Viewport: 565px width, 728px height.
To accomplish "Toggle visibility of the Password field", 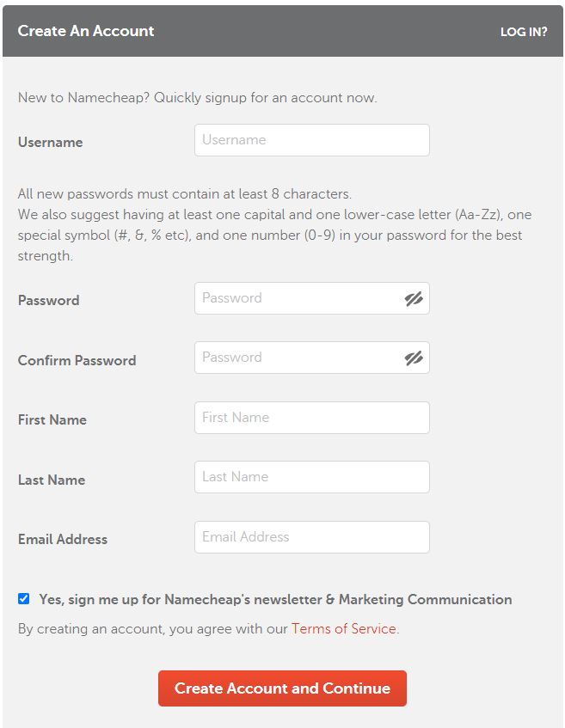I will (x=414, y=299).
